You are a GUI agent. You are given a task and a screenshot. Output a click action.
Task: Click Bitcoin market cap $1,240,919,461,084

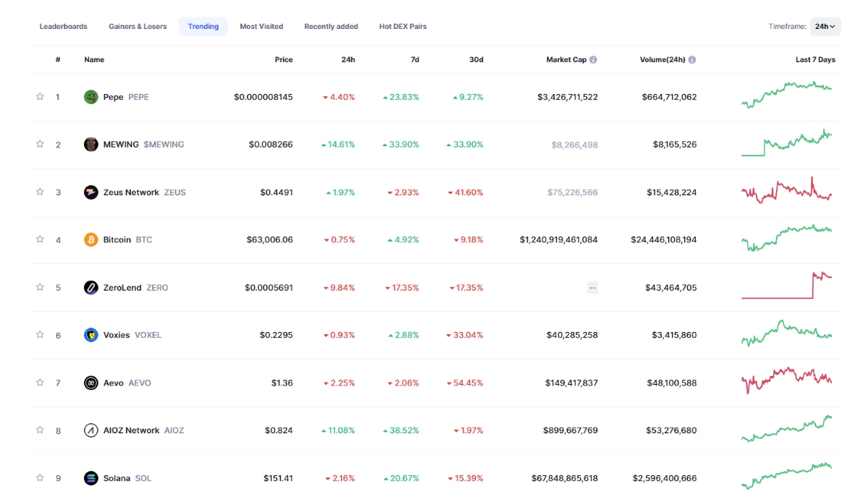tap(558, 239)
